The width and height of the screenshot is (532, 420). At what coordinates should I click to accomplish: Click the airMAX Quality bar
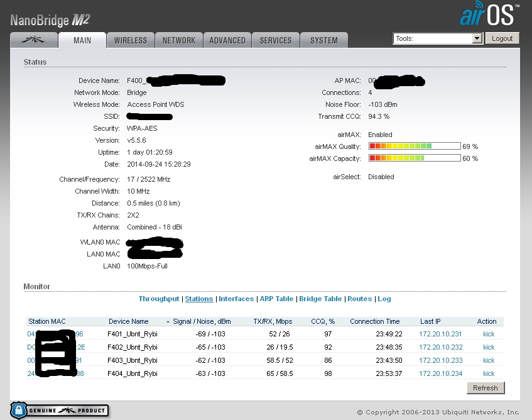coord(415,146)
